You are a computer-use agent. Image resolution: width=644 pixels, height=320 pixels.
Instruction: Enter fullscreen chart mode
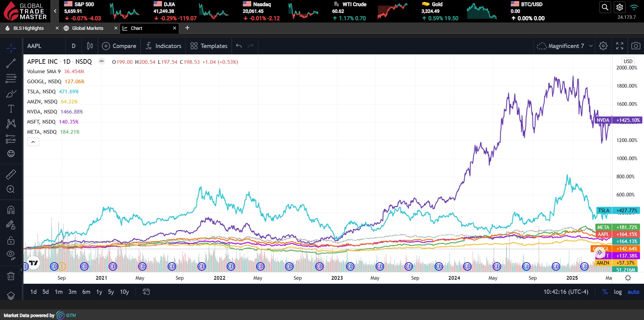tap(620, 46)
